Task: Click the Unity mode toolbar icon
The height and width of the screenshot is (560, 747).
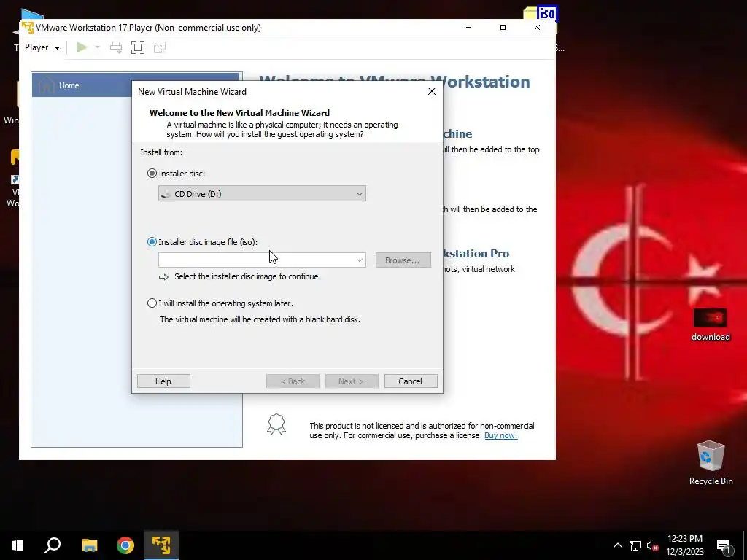Action: coord(160,47)
